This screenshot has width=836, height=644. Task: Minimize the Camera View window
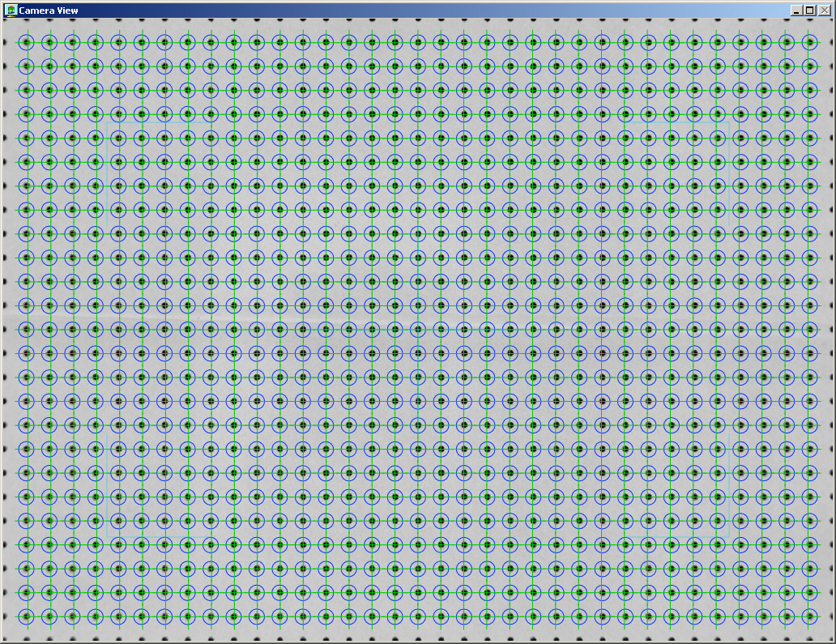796,11
